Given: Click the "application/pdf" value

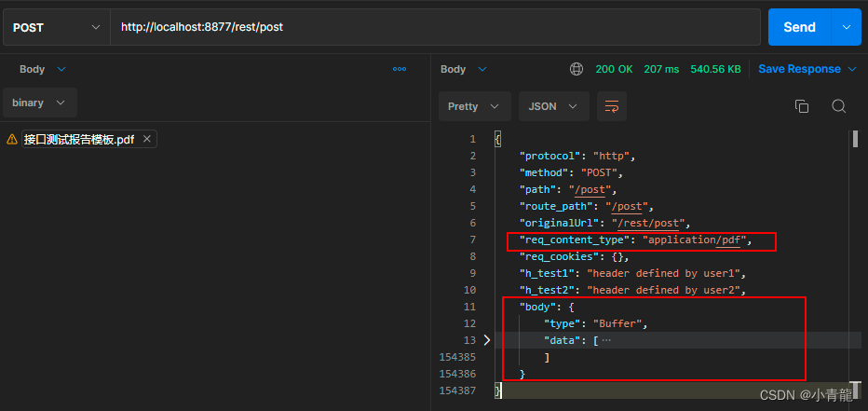Looking at the screenshot, I should [694, 240].
